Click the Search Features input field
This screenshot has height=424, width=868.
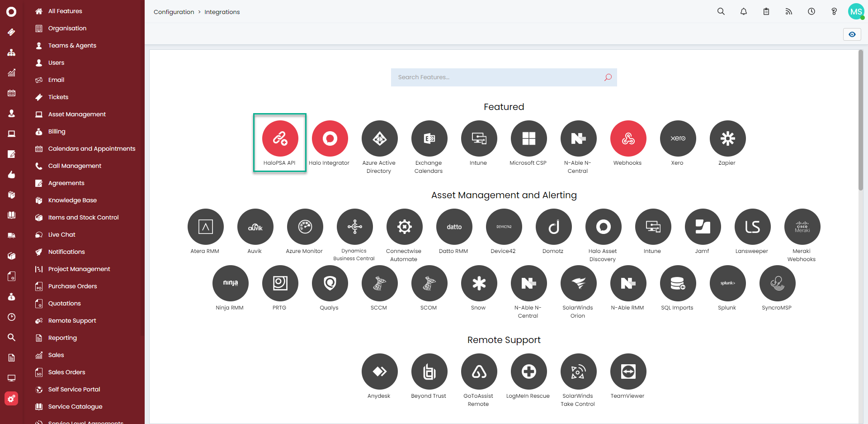pyautogui.click(x=504, y=77)
